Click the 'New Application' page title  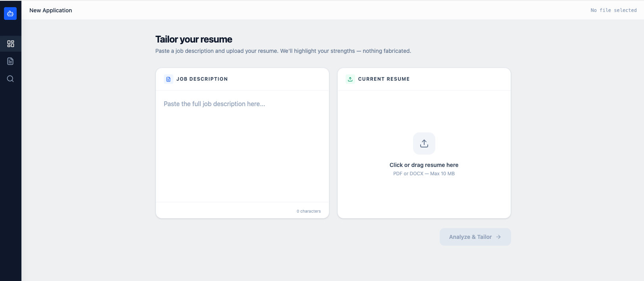pyautogui.click(x=51, y=10)
